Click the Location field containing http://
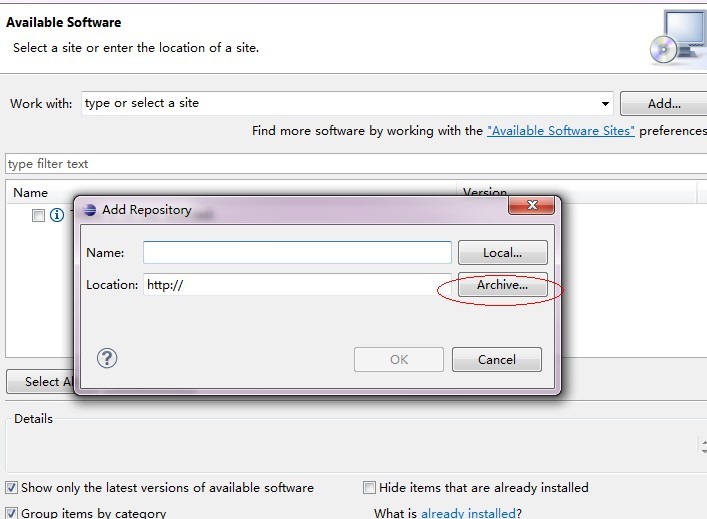Viewport: 707px width, 519px height. [x=297, y=285]
